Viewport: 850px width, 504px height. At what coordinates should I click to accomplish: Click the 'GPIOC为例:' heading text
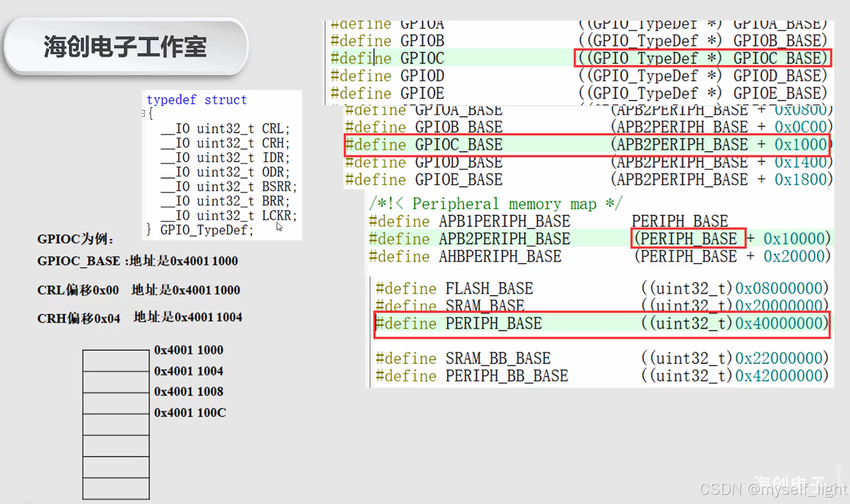[x=76, y=239]
